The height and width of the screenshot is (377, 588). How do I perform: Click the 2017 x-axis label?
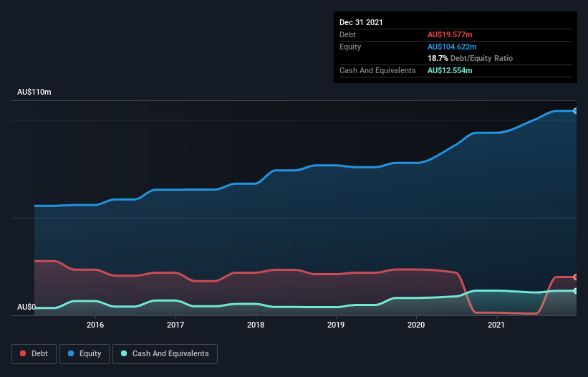(175, 325)
